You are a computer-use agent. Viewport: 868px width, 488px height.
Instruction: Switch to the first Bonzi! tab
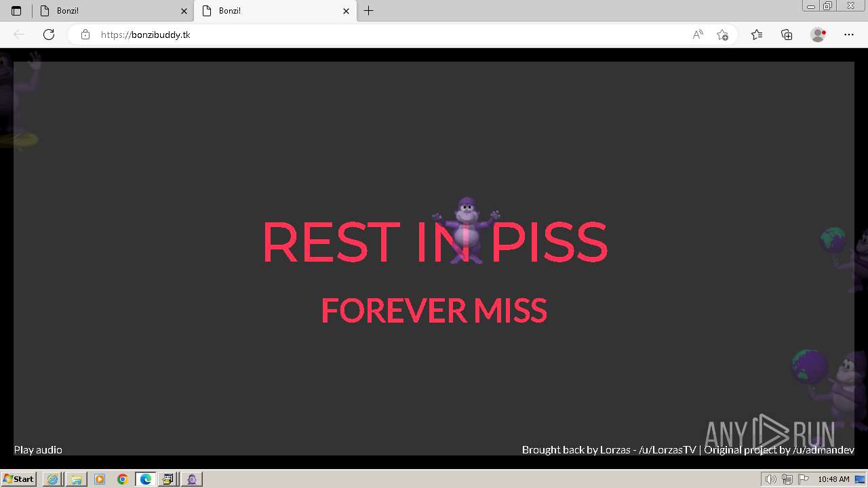(113, 11)
